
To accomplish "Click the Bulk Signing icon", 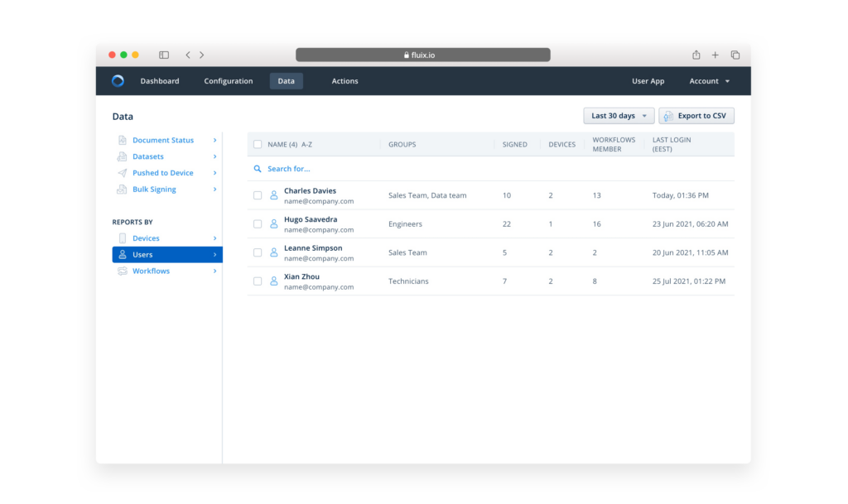I will pos(122,190).
